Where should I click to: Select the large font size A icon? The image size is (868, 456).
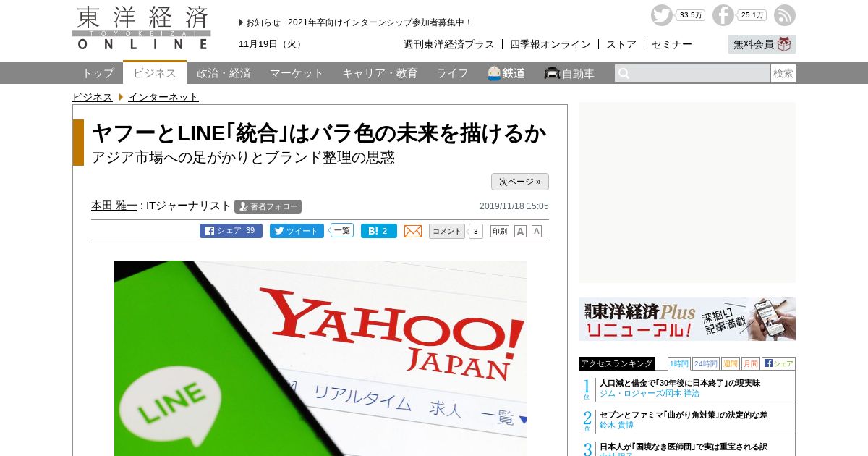pos(520,232)
